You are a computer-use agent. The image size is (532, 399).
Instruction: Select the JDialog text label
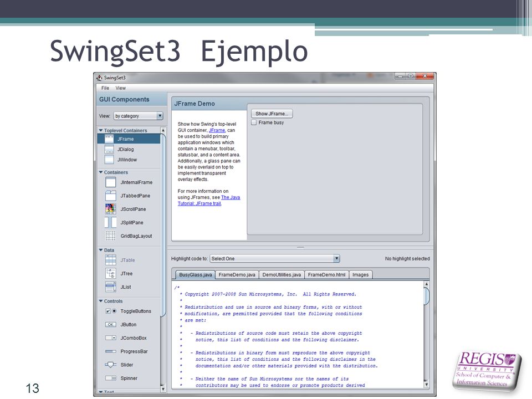click(x=126, y=149)
